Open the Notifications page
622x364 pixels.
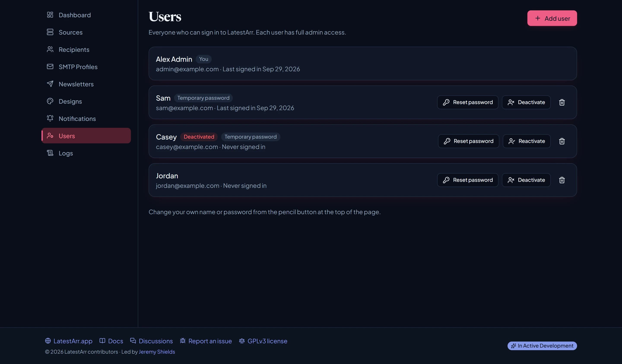(x=86, y=119)
